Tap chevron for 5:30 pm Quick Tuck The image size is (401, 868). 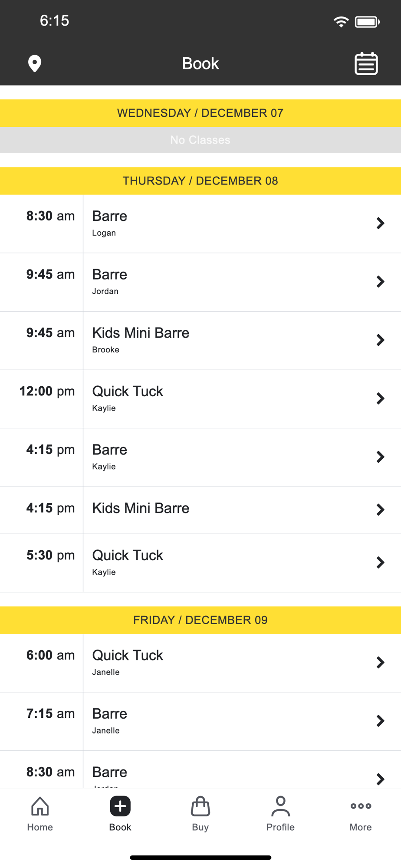pos(380,562)
